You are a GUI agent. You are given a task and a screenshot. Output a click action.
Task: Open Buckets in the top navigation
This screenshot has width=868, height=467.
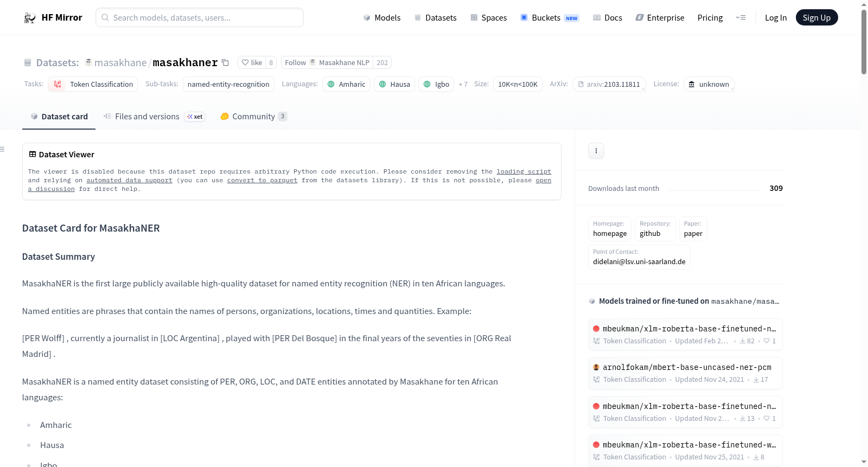550,18
